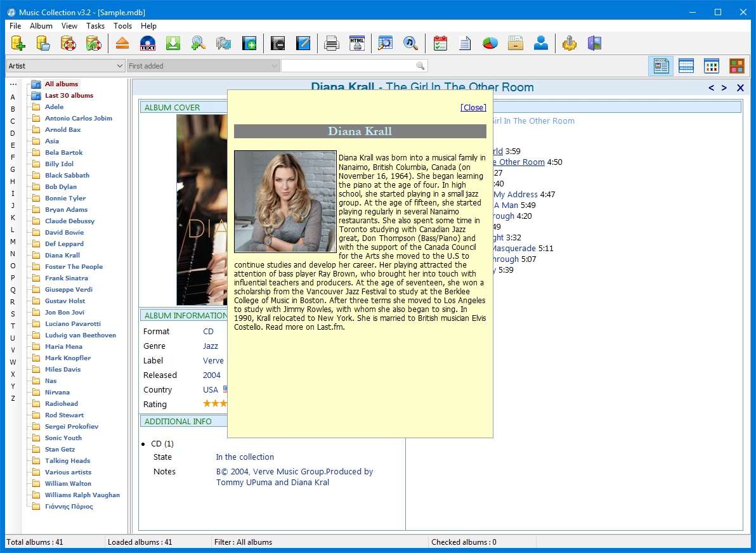This screenshot has width=756, height=553.
Task: Select the Last 30 albums folder
Action: pos(69,96)
